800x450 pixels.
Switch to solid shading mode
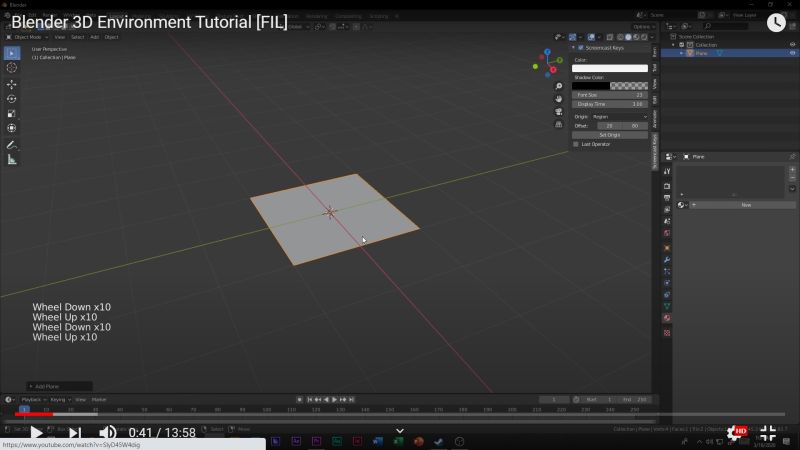point(629,37)
